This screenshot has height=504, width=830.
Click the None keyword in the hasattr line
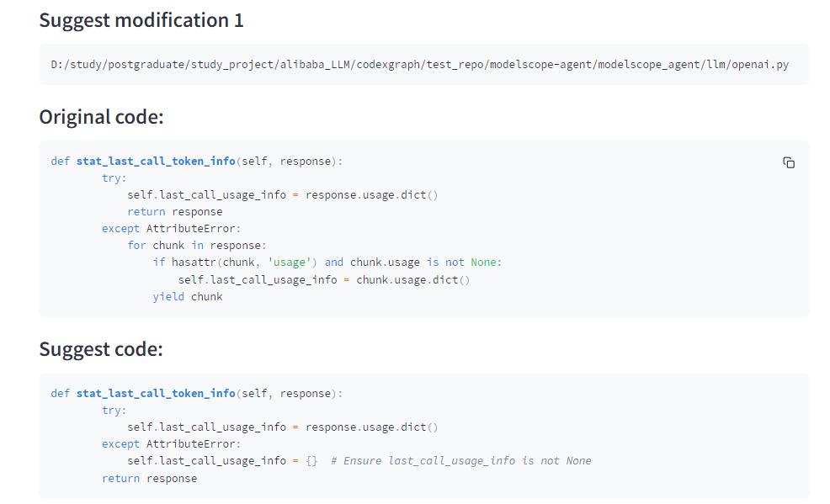coord(483,262)
